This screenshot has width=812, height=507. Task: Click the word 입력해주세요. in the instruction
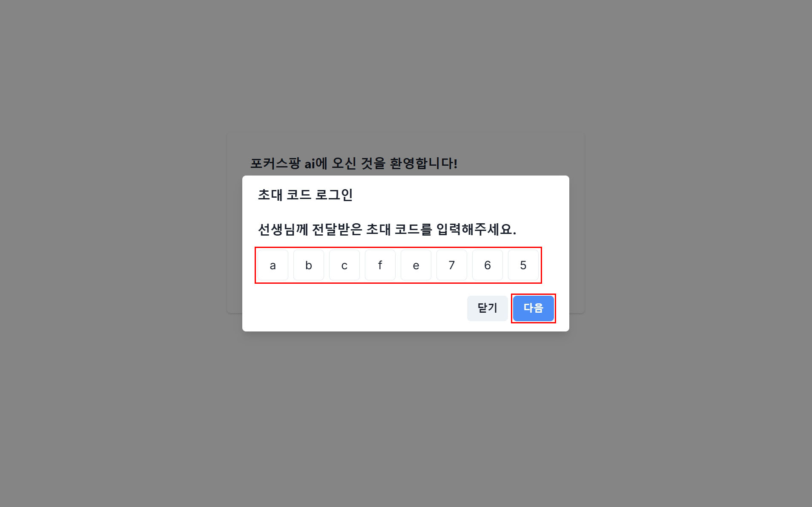(476, 229)
